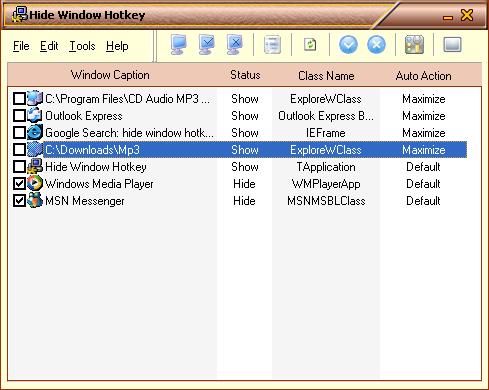Click the IEFrame class name cell
Viewport: 489px width, 390px height.
326,133
